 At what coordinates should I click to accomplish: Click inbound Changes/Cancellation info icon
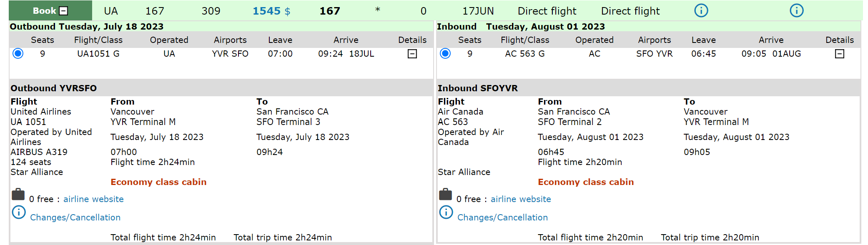[446, 212]
